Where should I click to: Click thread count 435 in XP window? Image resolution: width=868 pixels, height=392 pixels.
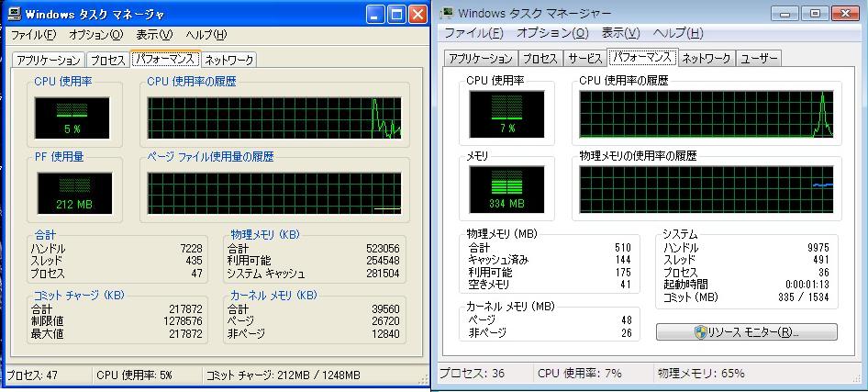pyautogui.click(x=195, y=262)
